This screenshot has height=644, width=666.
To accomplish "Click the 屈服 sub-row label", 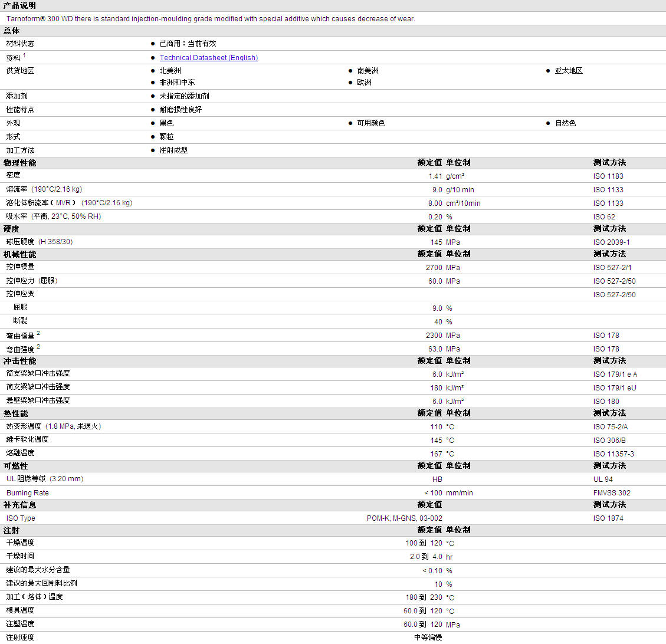I will [x=20, y=307].
